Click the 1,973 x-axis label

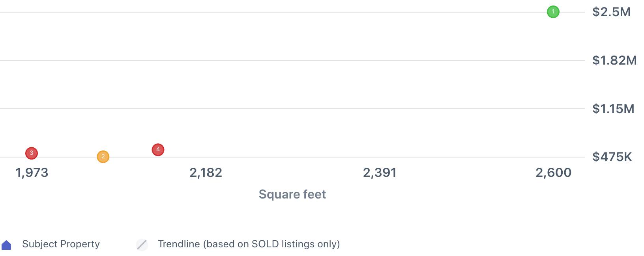(32, 173)
